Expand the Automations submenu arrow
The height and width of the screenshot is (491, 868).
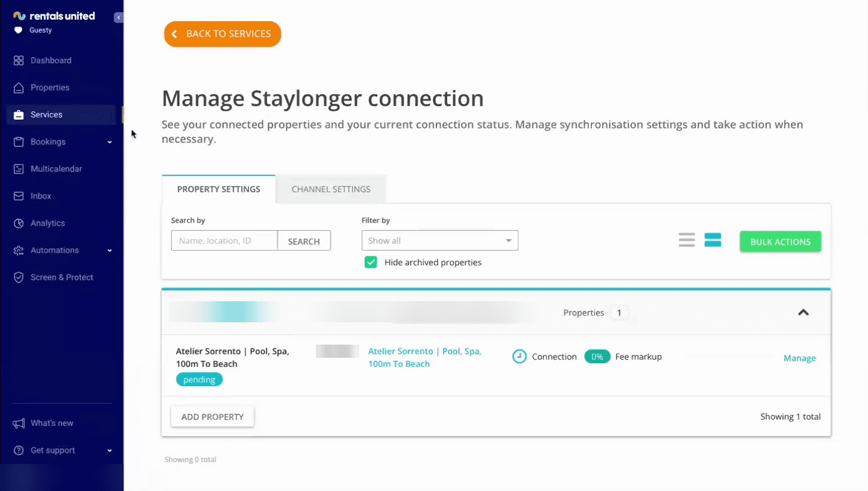coord(110,251)
